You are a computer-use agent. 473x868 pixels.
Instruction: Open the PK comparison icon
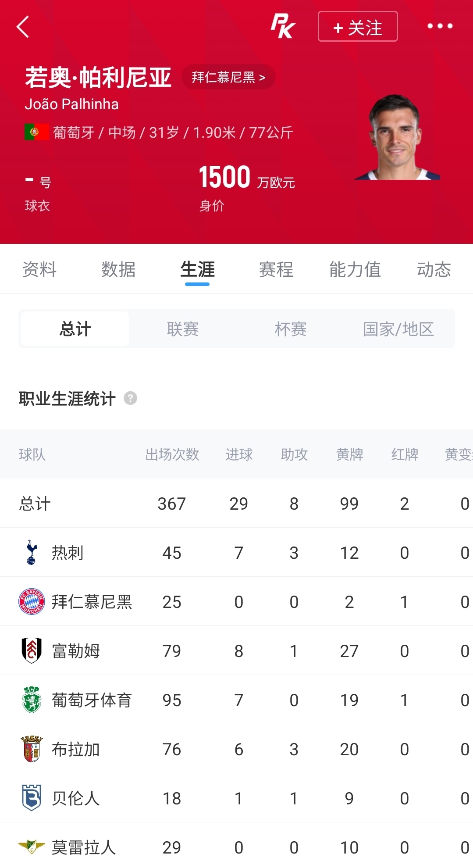point(283,26)
